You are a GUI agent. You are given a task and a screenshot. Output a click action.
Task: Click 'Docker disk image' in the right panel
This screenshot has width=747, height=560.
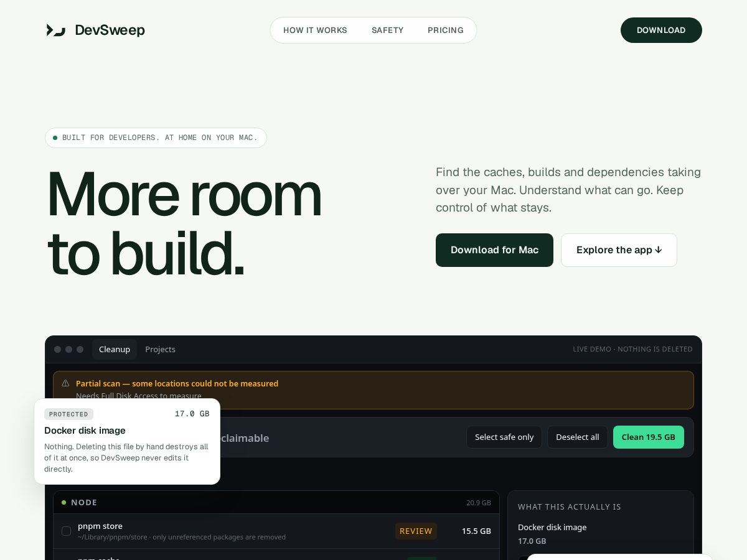tap(552, 527)
